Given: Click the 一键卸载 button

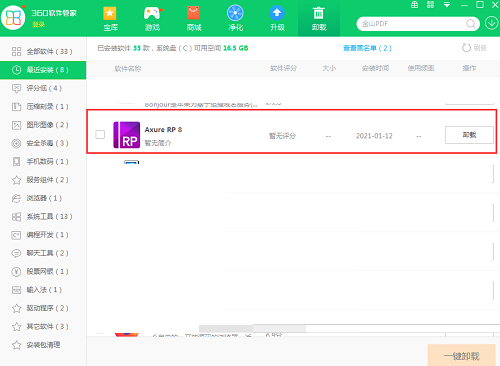Looking at the screenshot, I should (462, 356).
